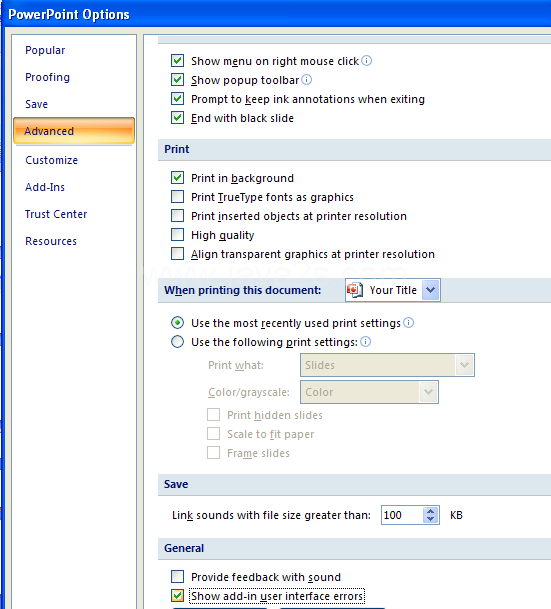Uncheck Show popup toolbar

click(x=177, y=80)
